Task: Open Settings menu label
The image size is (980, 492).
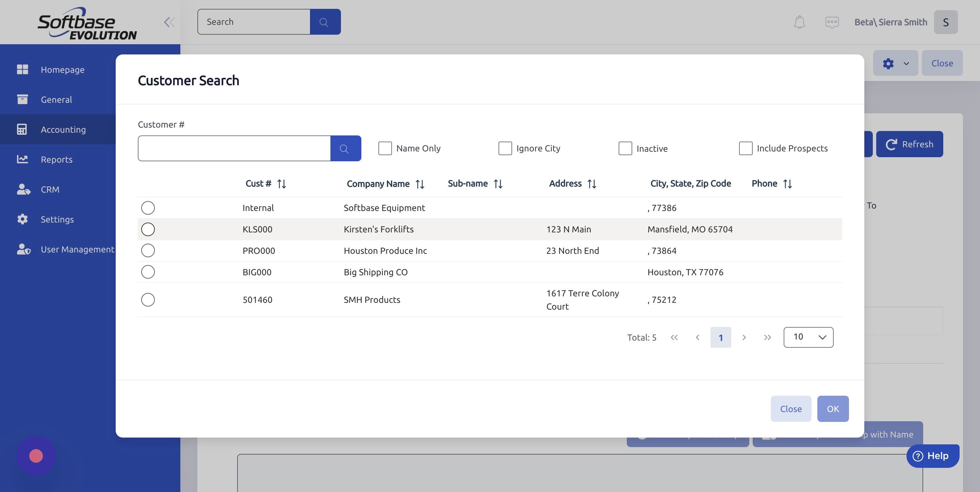Action: [57, 219]
